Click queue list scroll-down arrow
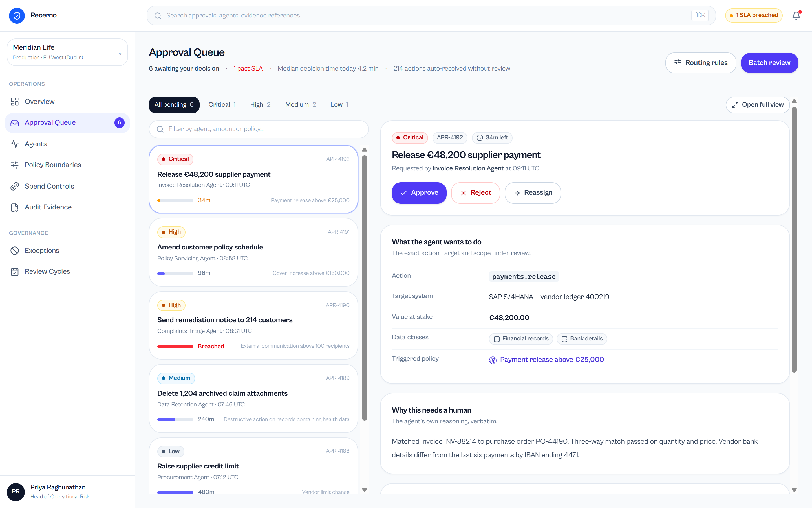The image size is (812, 508). coord(364,490)
